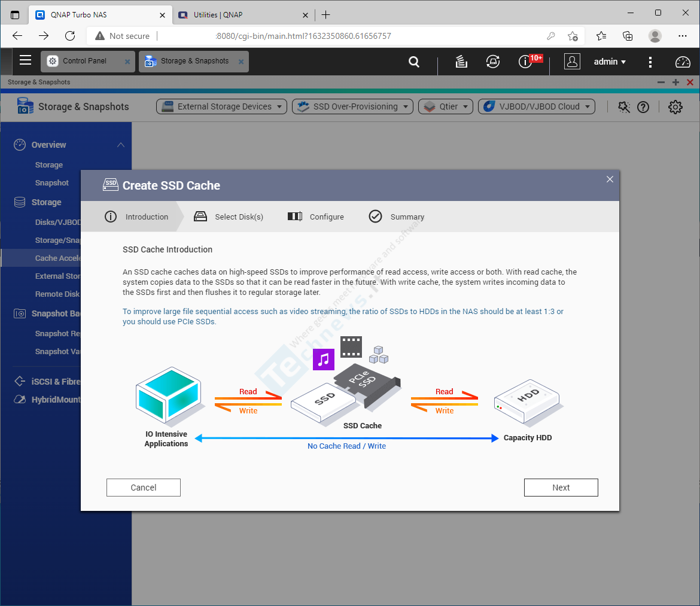Open the browser profile avatar
The height and width of the screenshot is (606, 700).
pos(655,36)
